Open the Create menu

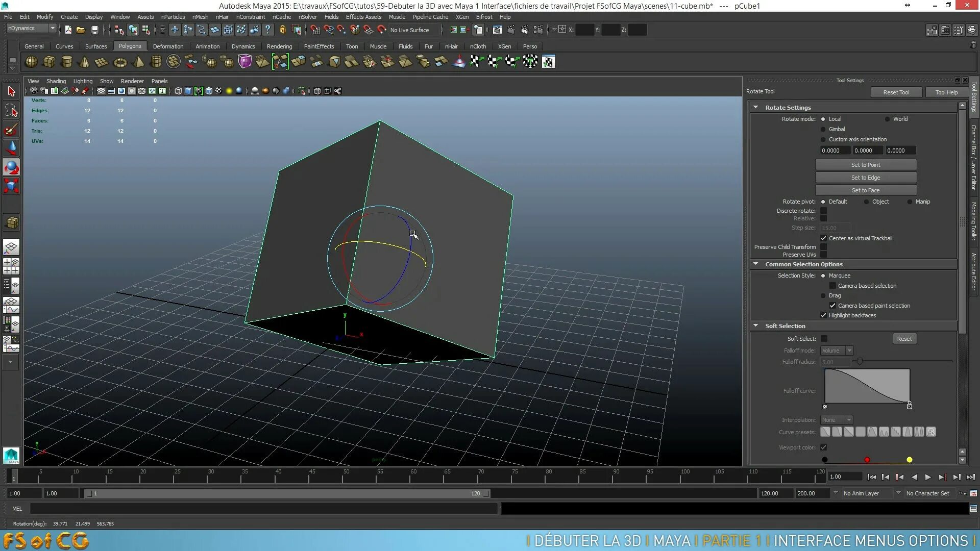pyautogui.click(x=69, y=17)
